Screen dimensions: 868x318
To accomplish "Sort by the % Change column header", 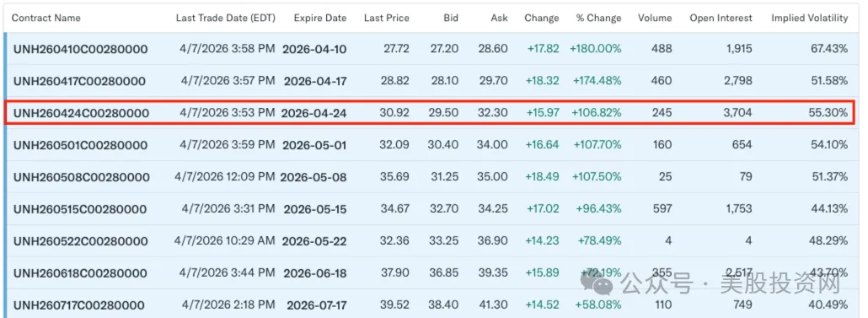I will pos(598,18).
